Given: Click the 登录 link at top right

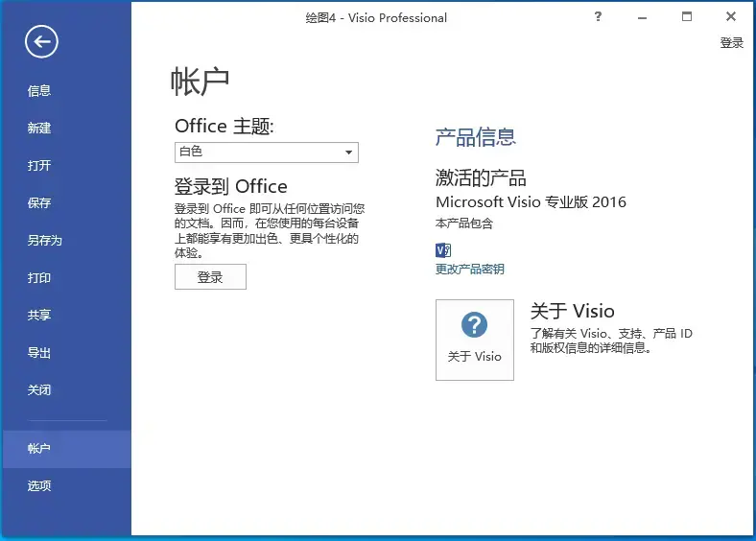Looking at the screenshot, I should click(x=731, y=43).
